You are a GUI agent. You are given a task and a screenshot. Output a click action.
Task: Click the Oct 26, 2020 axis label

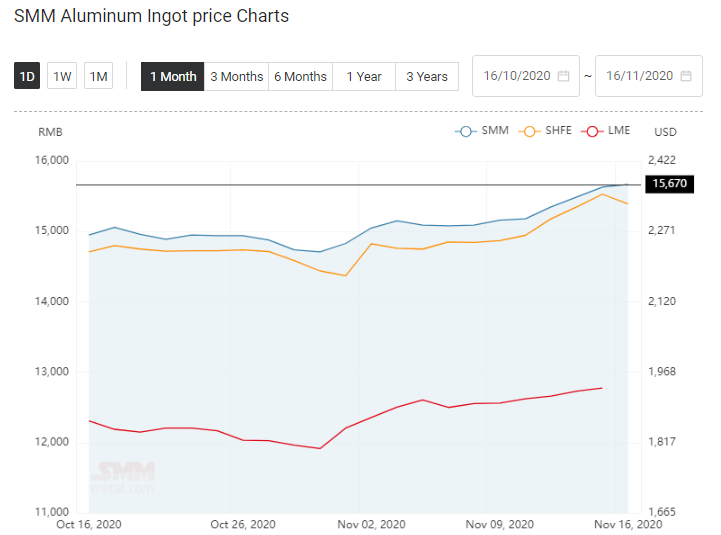tap(243, 524)
